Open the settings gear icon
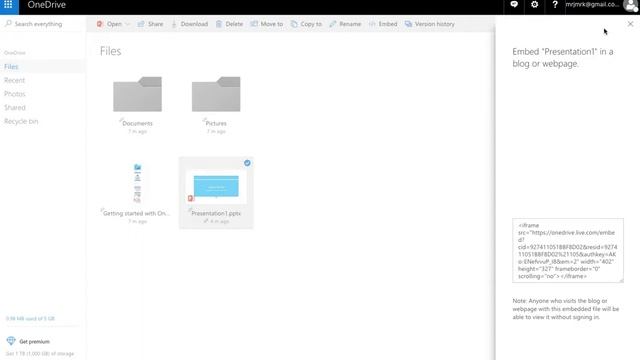The width and height of the screenshot is (640, 360). (534, 5)
